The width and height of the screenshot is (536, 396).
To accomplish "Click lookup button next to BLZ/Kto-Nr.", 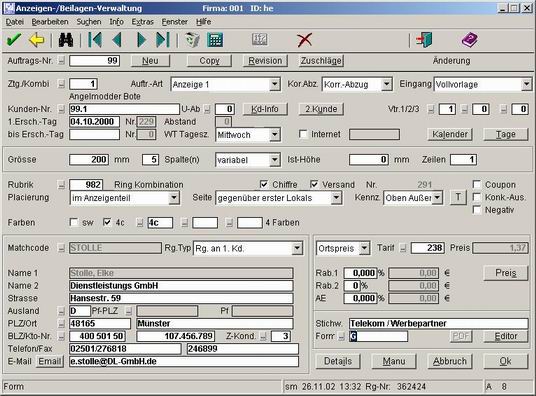I will (61, 336).
